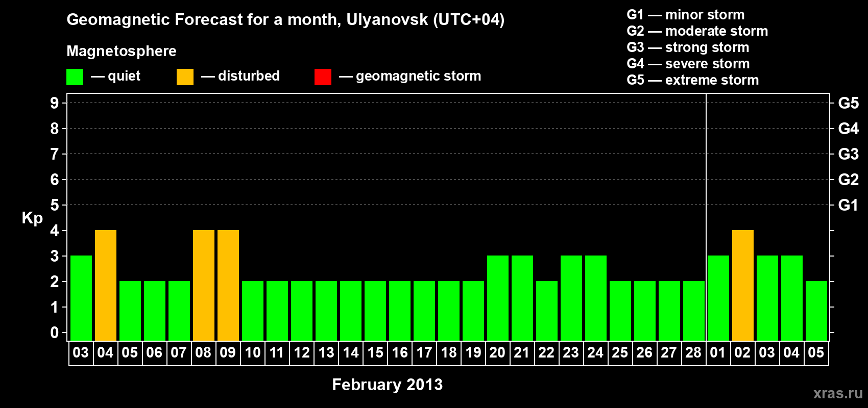Click the G3 label on right axis
Image resolution: width=868 pixels, height=408 pixels.
849,154
